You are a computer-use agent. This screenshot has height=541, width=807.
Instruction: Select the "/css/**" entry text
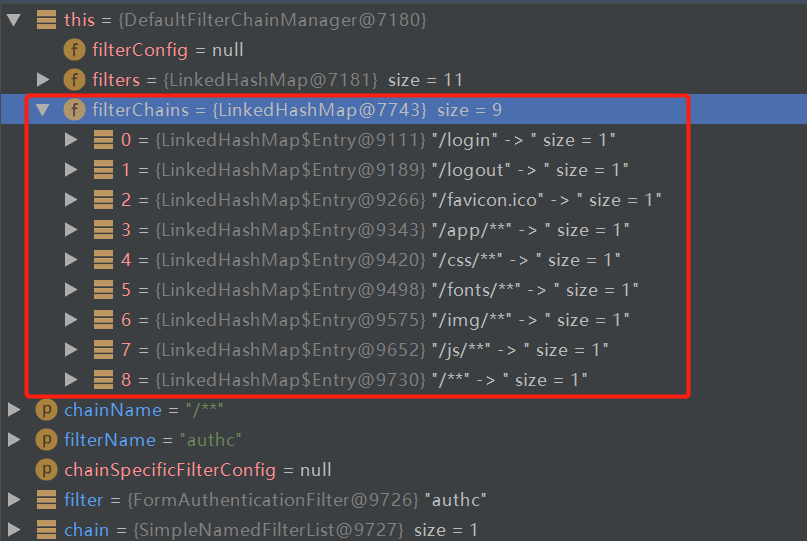pyautogui.click(x=467, y=259)
